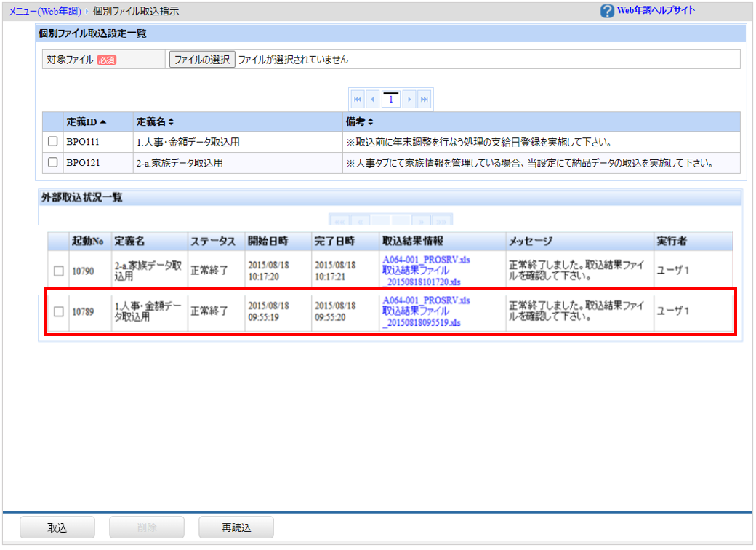Select the 1.人事・金額データ取込用 definition name

188,142
